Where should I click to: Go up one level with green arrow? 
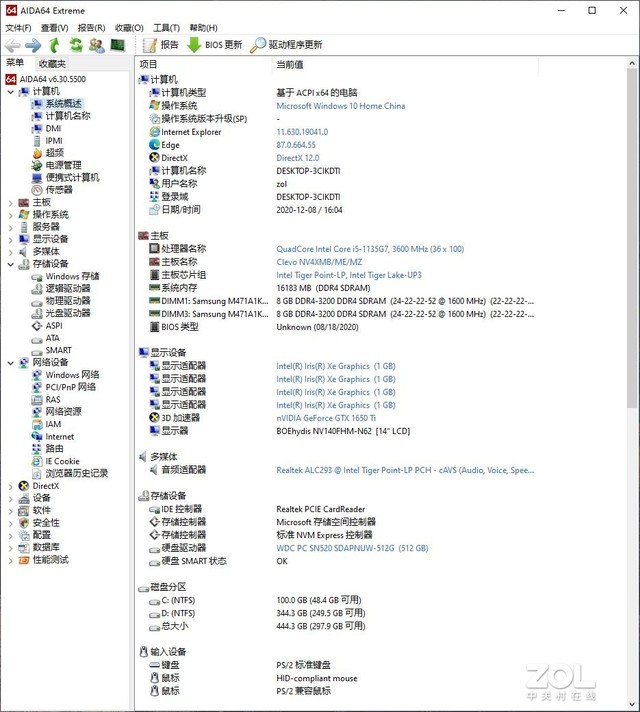[55, 45]
